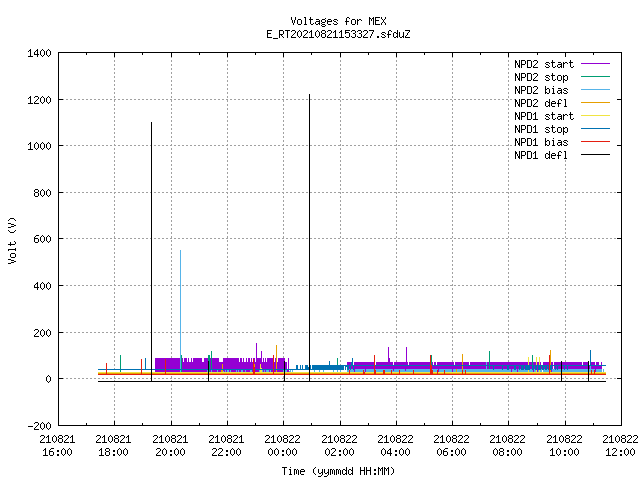This screenshot has width=640, height=480.
Task: Click the '210822 04:00' time tick label
Action: coord(396,446)
